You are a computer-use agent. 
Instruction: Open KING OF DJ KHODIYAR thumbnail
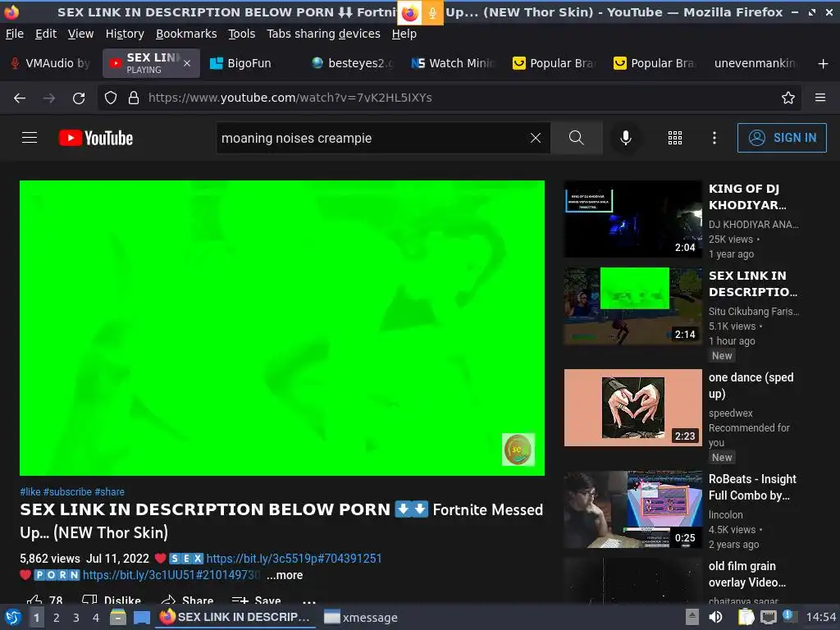(x=632, y=219)
